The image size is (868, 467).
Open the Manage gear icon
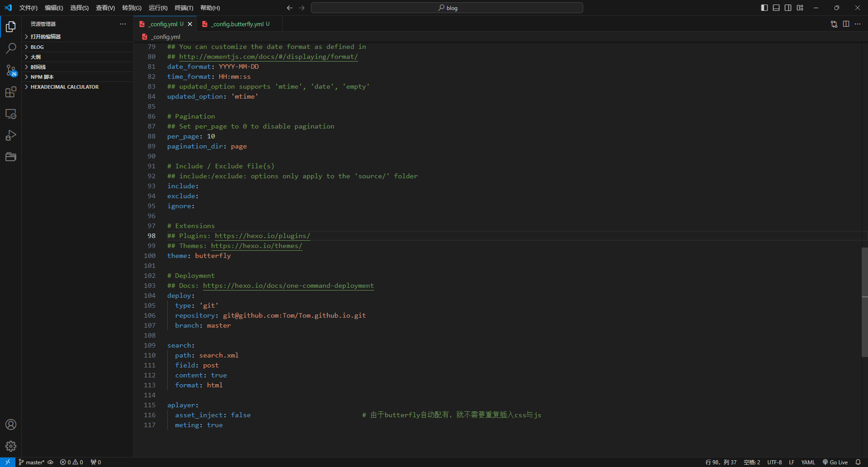(11, 446)
